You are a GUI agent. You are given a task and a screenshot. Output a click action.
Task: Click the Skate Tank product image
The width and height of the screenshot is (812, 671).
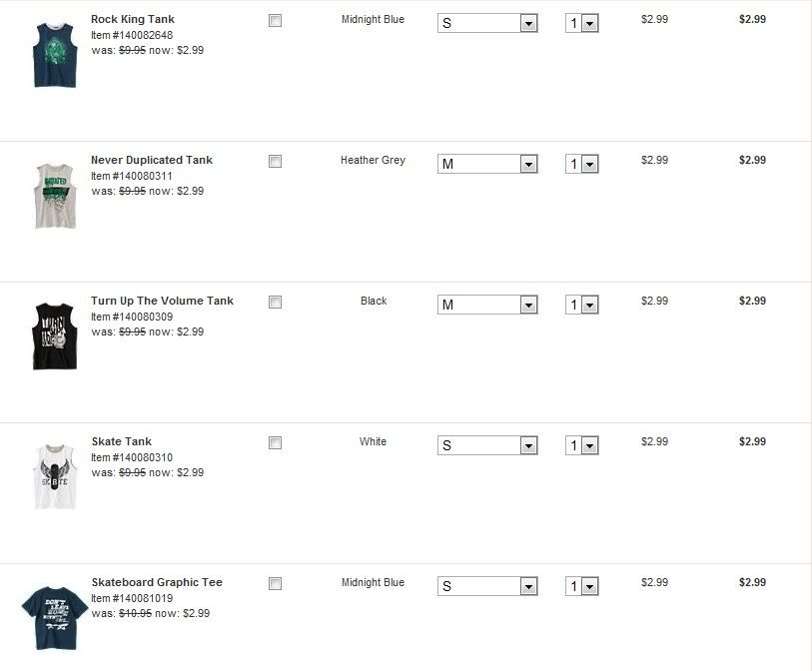pyautogui.click(x=54, y=476)
